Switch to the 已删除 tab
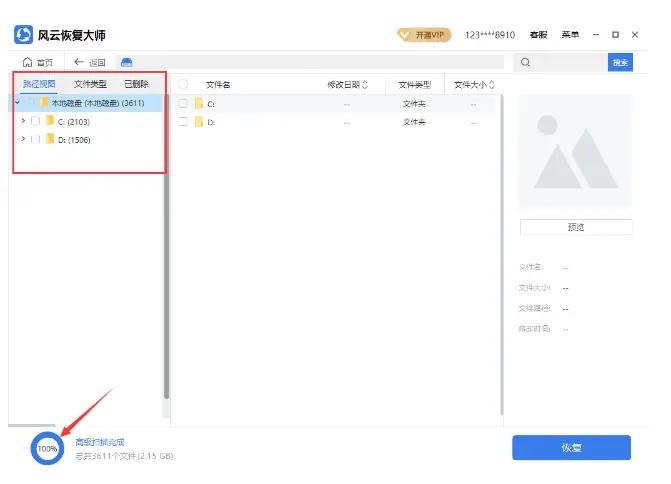This screenshot has height=484, width=671. point(136,84)
